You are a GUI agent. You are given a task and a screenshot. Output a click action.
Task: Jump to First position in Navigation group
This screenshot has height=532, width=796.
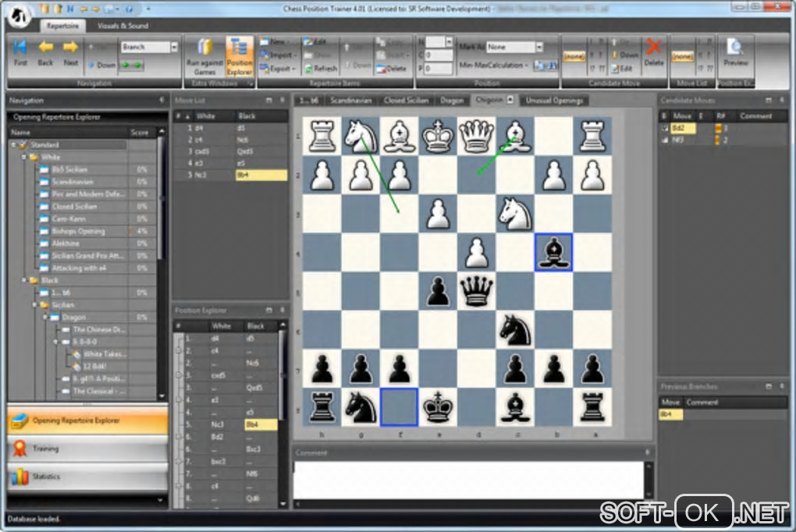click(20, 53)
